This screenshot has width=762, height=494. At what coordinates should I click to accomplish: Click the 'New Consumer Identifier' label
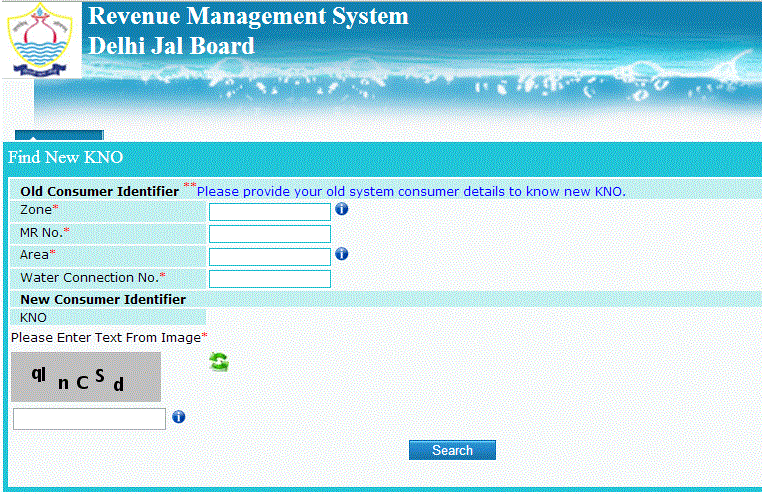click(x=103, y=299)
